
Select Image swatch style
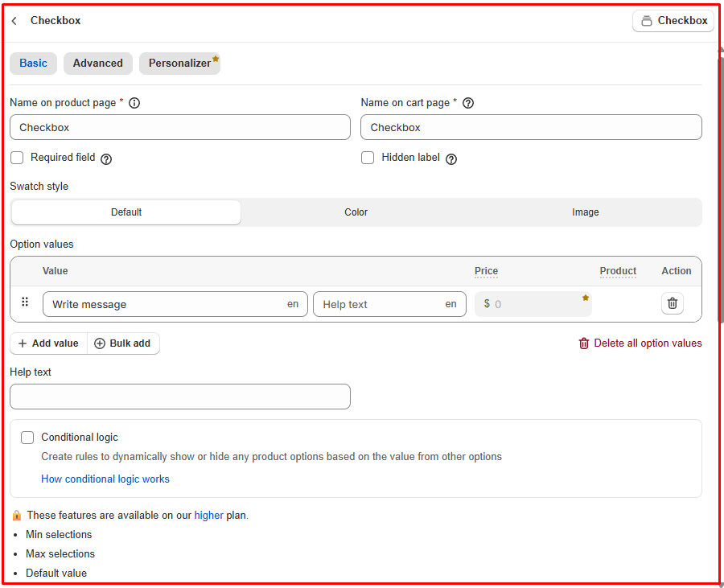click(586, 212)
